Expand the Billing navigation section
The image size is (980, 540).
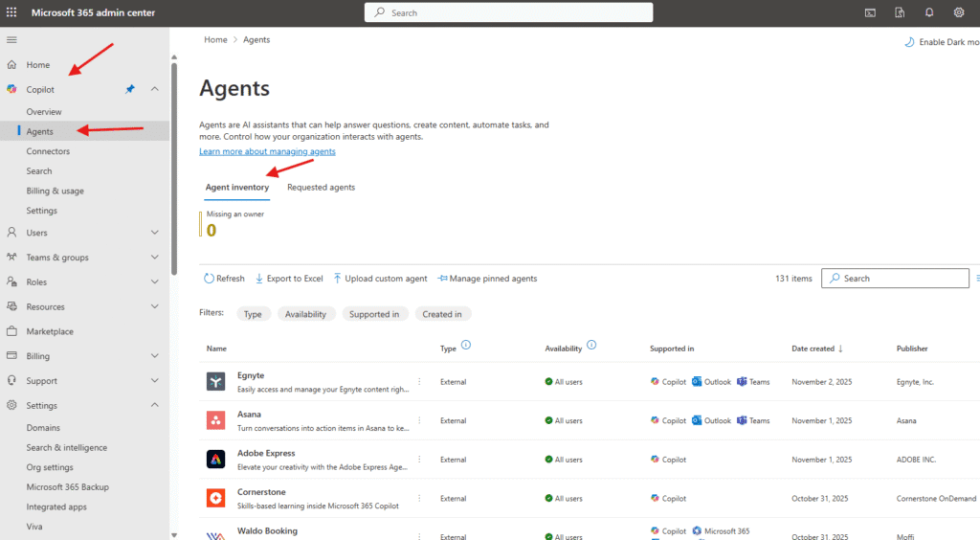pyautogui.click(x=155, y=356)
